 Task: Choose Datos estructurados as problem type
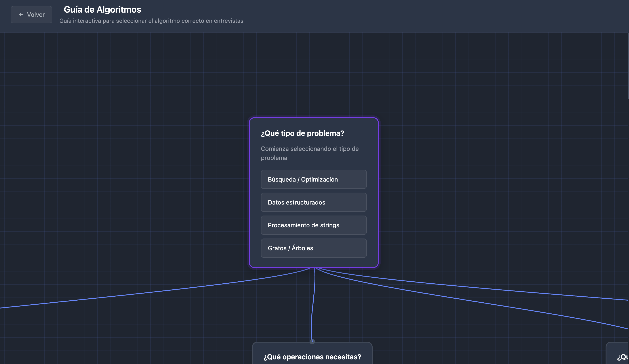coord(313,202)
